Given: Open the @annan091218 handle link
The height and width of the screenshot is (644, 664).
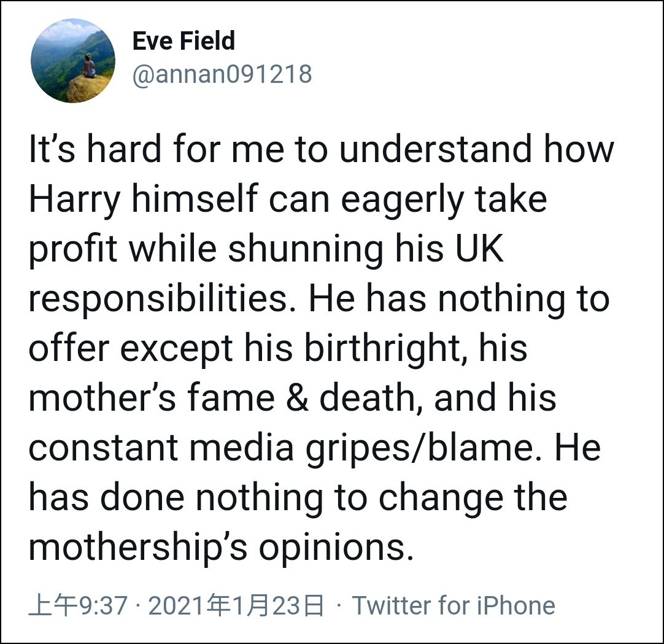Looking at the screenshot, I should pyautogui.click(x=222, y=75).
